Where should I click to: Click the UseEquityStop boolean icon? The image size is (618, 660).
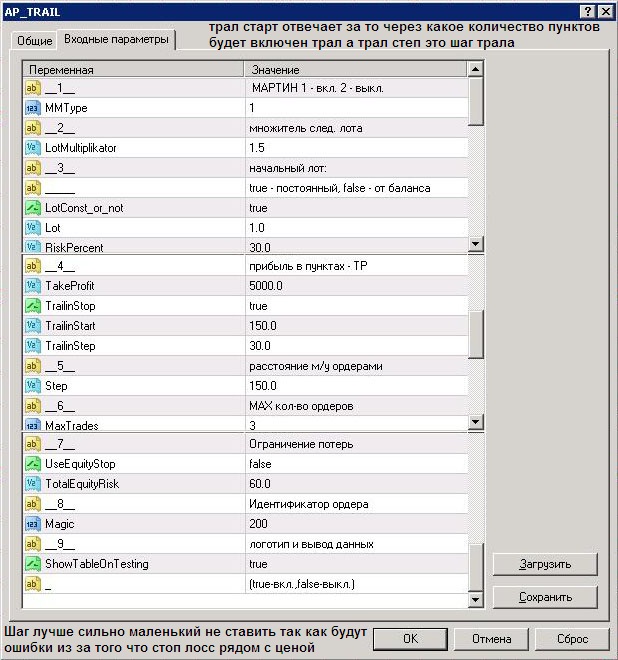pos(32,464)
